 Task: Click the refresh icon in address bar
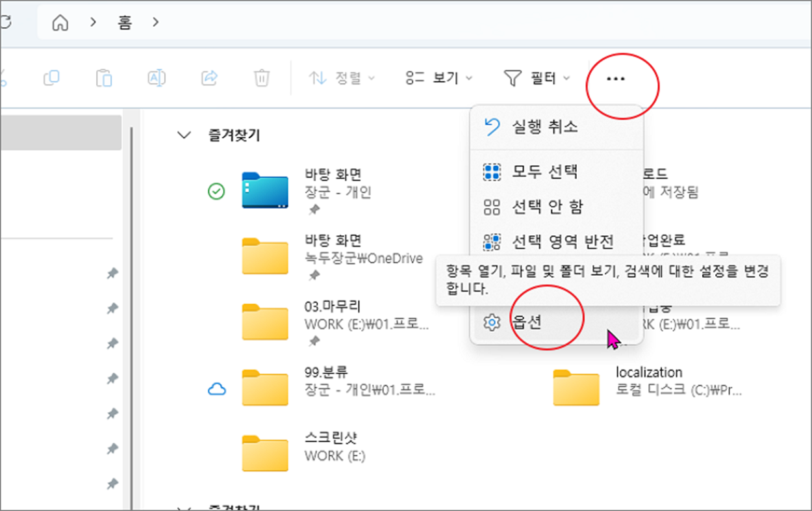[5, 23]
